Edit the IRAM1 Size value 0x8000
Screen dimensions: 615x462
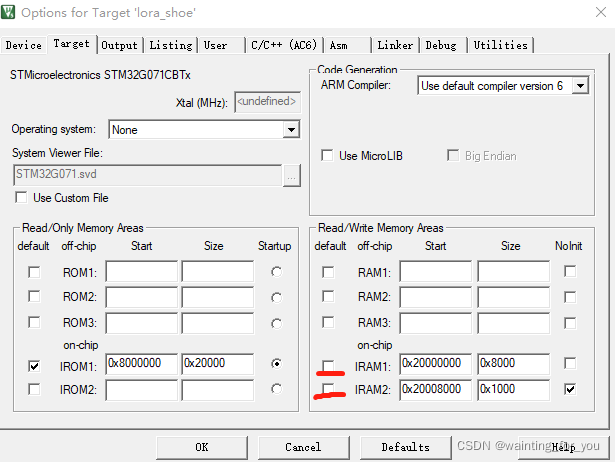pos(513,364)
